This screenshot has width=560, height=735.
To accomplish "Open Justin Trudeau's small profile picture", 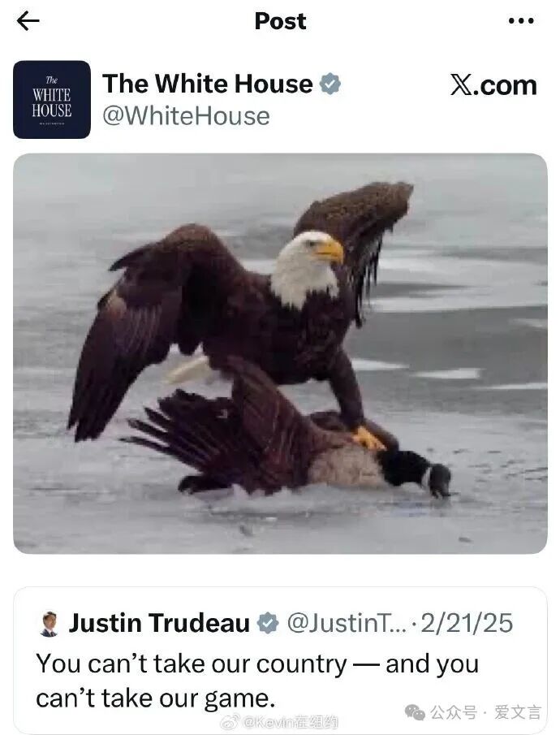I will [50, 624].
